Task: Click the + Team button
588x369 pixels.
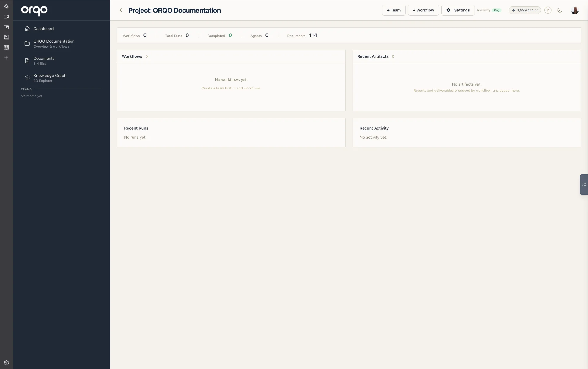Action: coord(394,10)
